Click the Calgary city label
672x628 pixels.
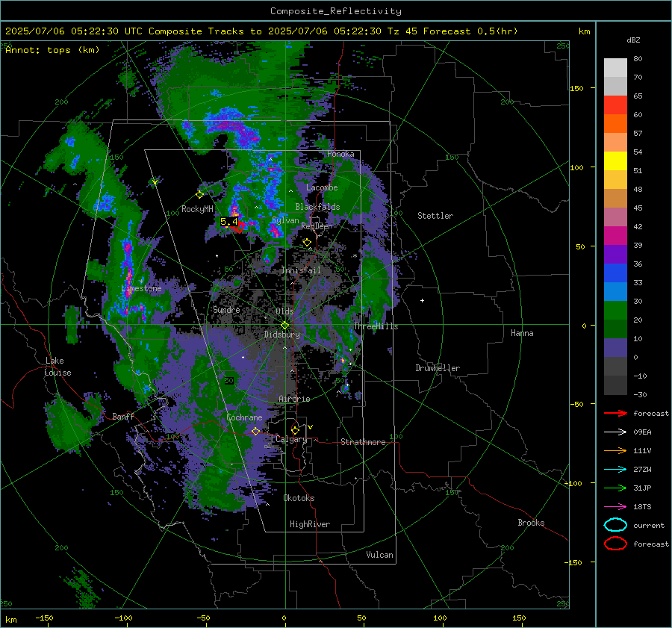tap(291, 439)
